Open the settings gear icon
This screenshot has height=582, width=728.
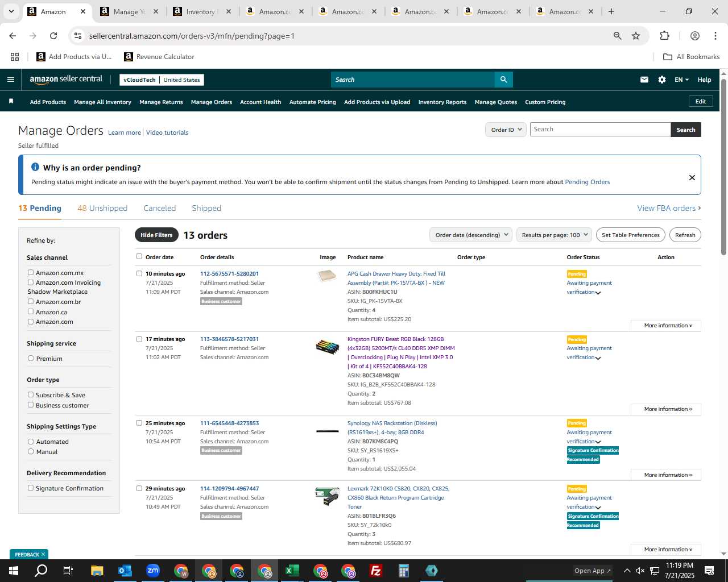(x=662, y=80)
